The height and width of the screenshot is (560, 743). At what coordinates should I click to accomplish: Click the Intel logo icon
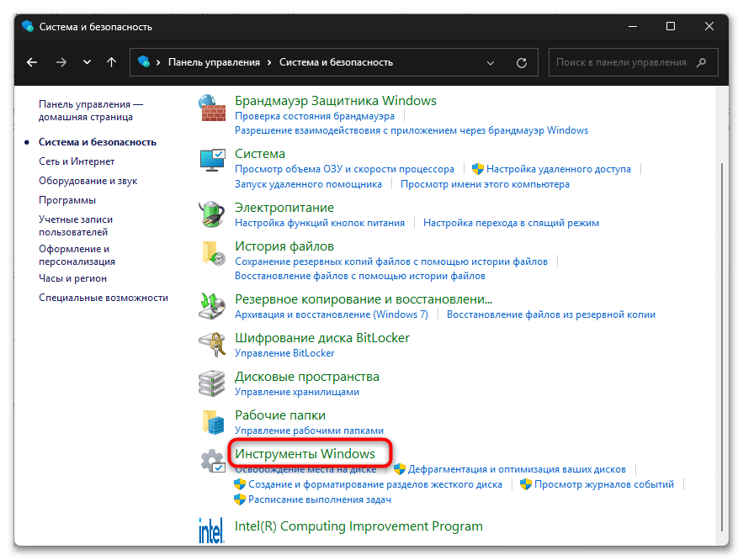click(211, 531)
